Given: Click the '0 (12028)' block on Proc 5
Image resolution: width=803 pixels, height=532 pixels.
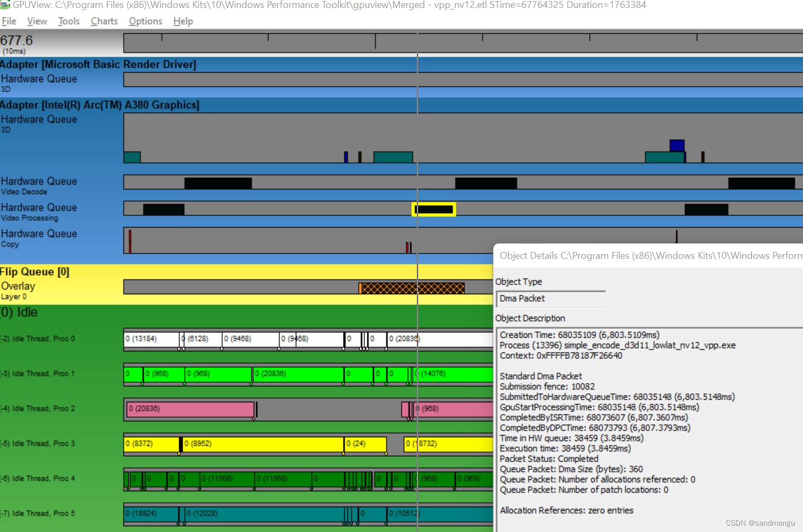Looking at the screenshot, I should coord(265,513).
